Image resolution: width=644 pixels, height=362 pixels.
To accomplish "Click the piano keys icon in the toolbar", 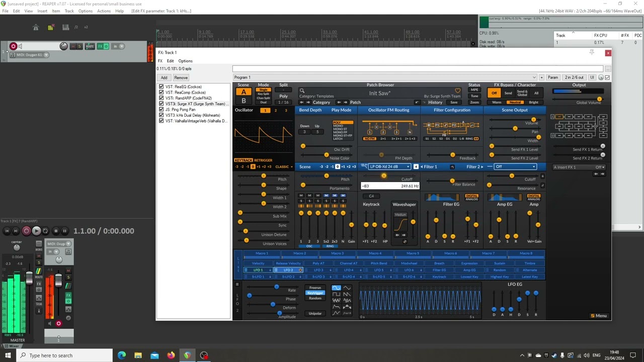I will coord(65,27).
